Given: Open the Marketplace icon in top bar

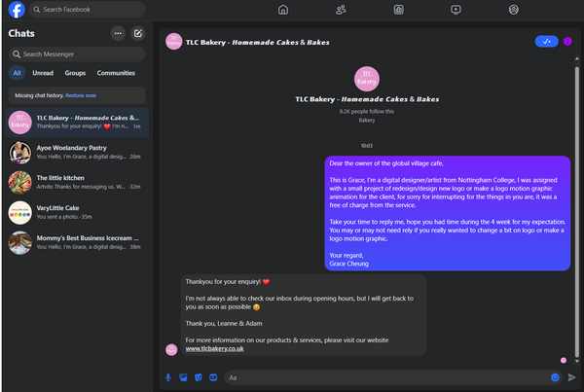Looking at the screenshot, I should coord(398,10).
